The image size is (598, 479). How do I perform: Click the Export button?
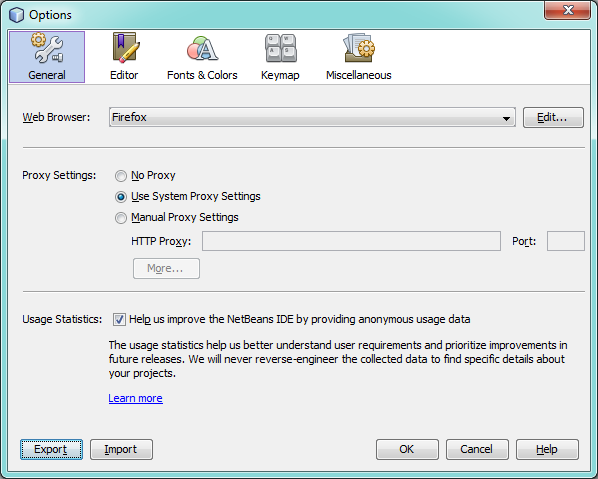click(51, 449)
